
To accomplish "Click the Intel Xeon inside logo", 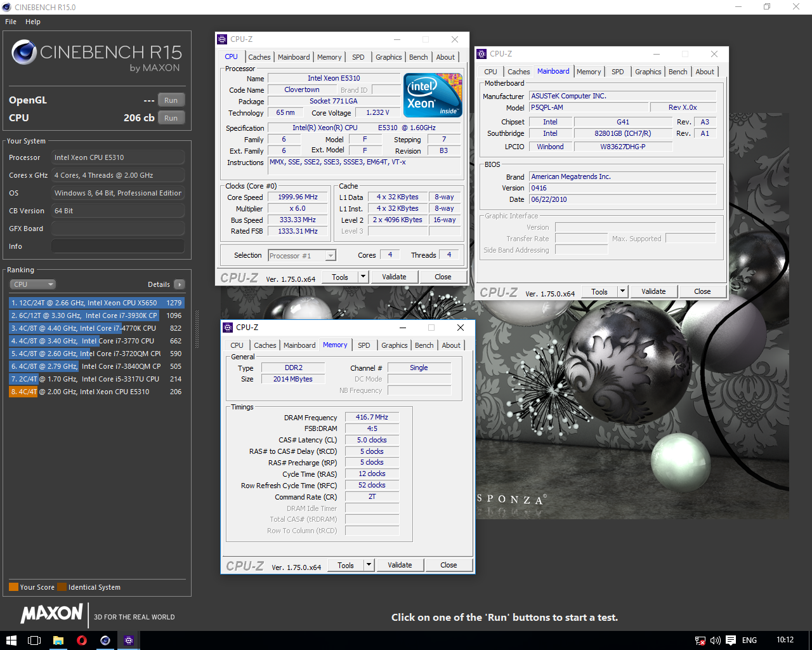I will [x=433, y=95].
